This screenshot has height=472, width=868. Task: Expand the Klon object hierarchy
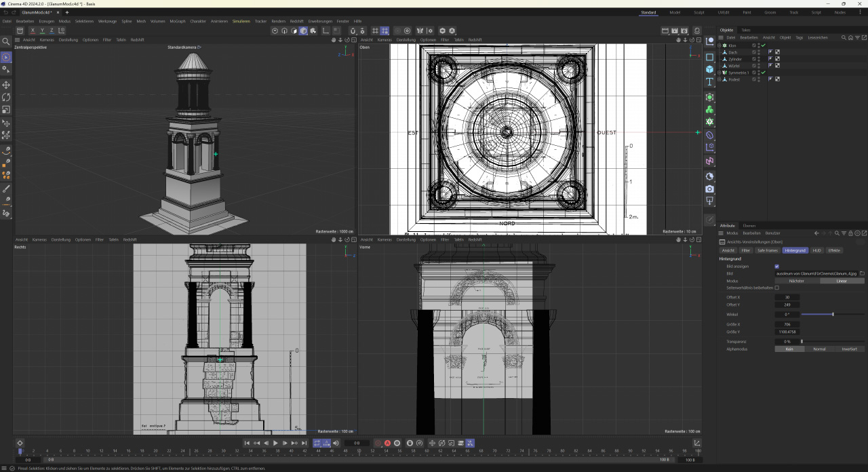click(719, 45)
